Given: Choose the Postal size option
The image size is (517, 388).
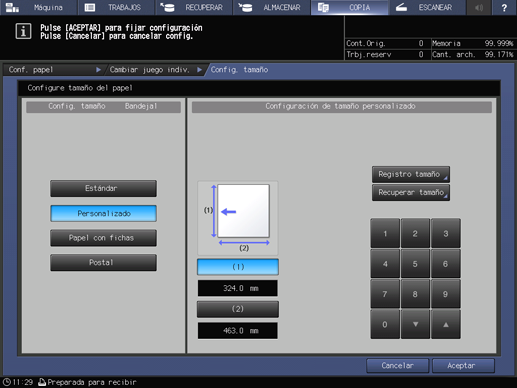Looking at the screenshot, I should coord(103,262).
